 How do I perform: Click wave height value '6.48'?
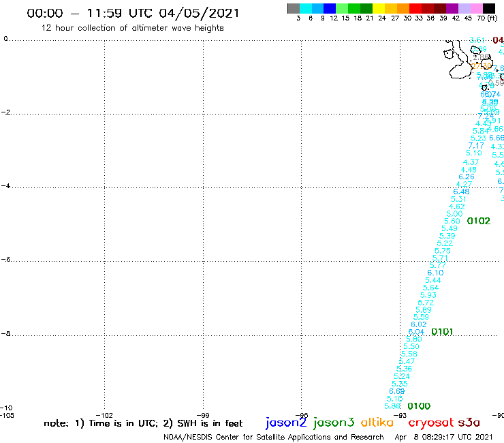click(461, 192)
